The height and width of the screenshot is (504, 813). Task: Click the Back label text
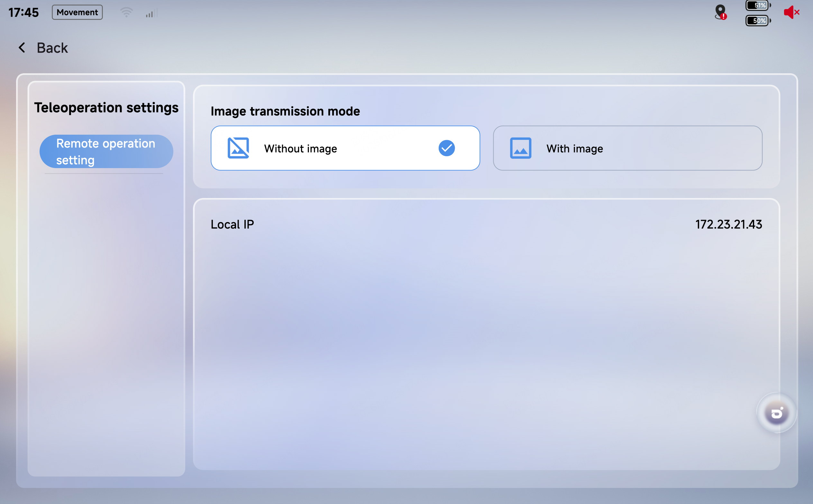tap(52, 48)
